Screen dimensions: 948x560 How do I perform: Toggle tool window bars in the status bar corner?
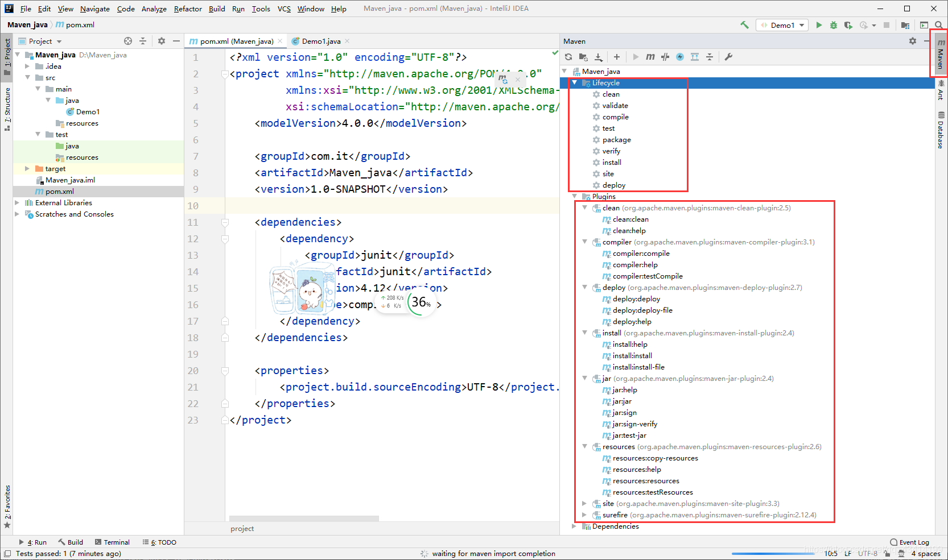(x=7, y=554)
